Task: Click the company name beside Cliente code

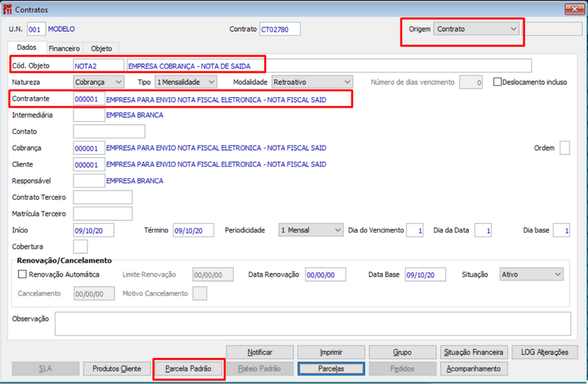Action: coord(216,164)
